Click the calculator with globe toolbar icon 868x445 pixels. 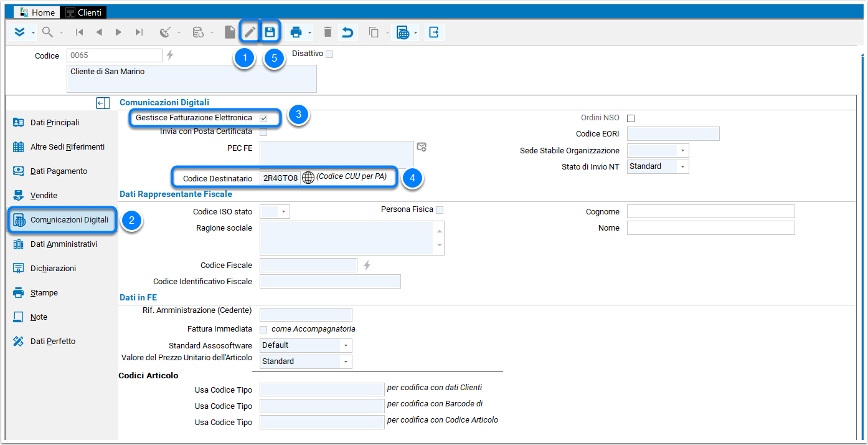coord(403,32)
